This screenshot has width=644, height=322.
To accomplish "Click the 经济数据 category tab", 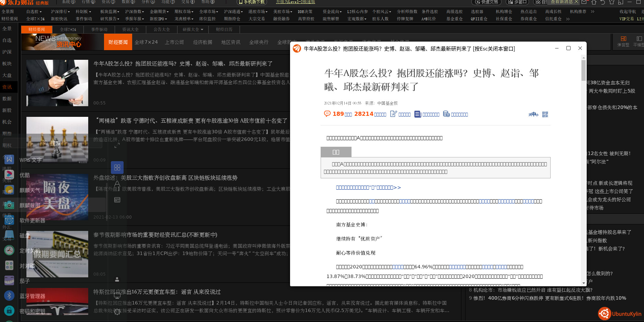I will coord(203,42).
